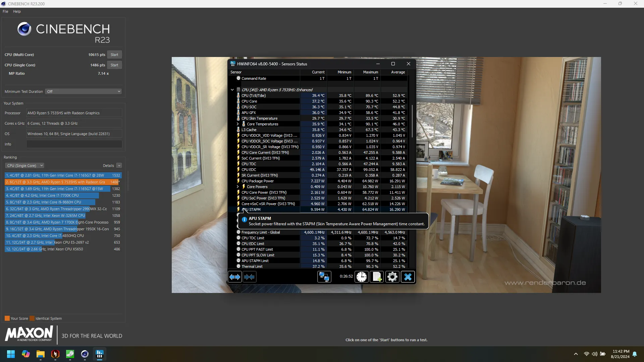Open the Help menu in Cinebench

click(17, 11)
